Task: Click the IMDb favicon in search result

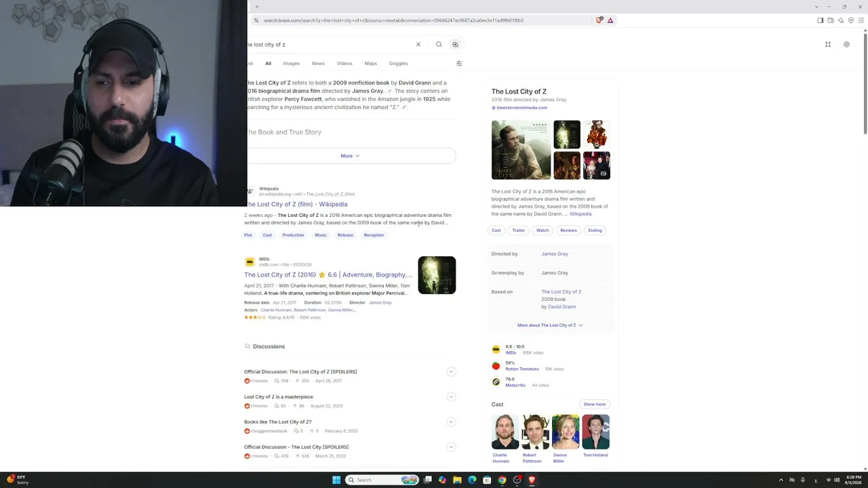Action: pos(250,262)
